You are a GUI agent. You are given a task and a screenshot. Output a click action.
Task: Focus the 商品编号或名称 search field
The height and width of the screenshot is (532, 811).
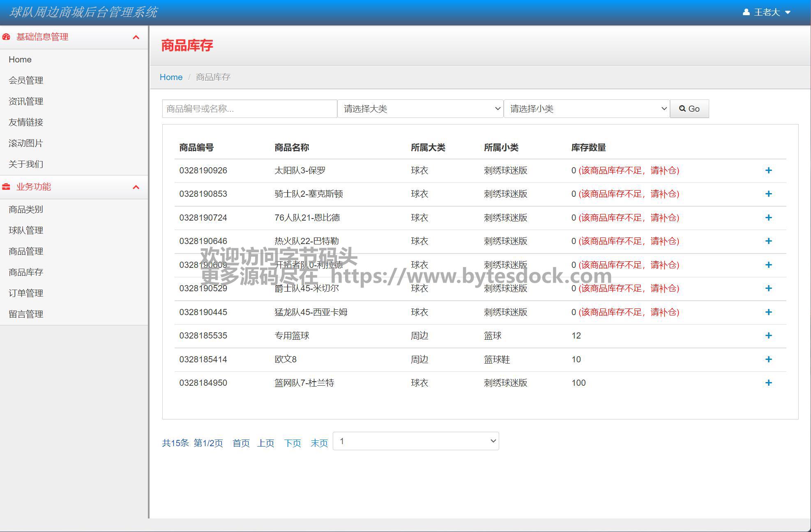pos(249,109)
